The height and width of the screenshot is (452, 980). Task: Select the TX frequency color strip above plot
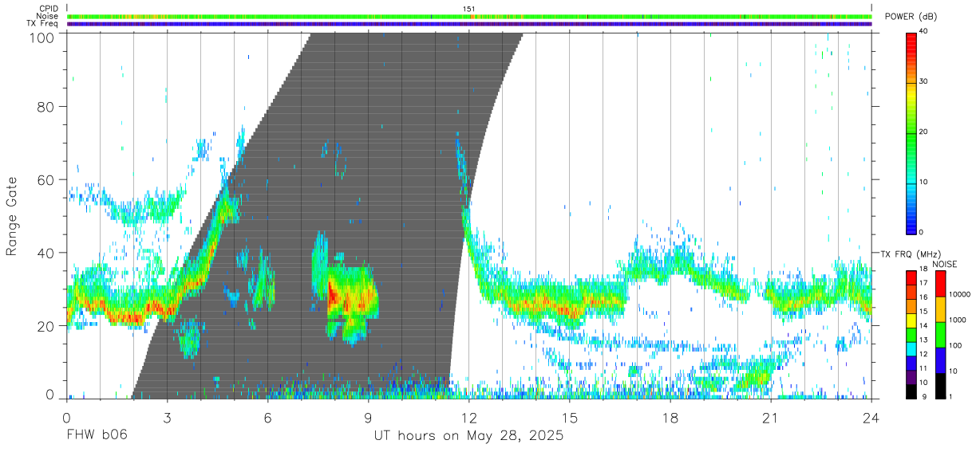point(469,24)
